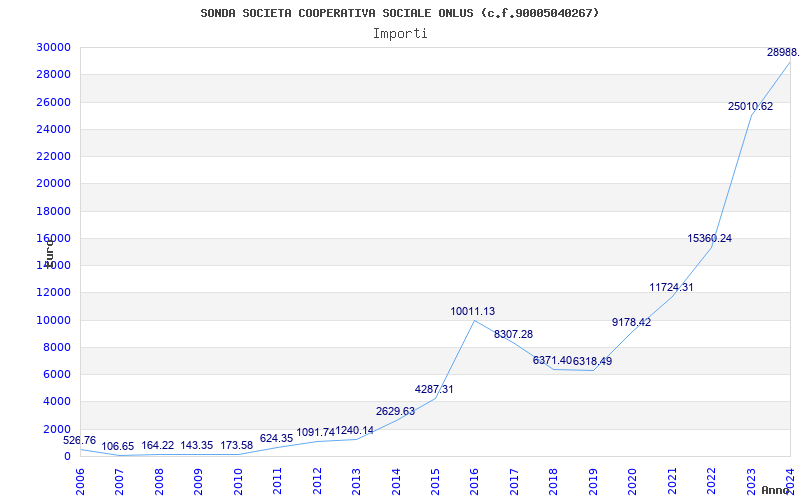Click the 526.76 label at chart start
The height and width of the screenshot is (500, 800).
[x=80, y=441]
